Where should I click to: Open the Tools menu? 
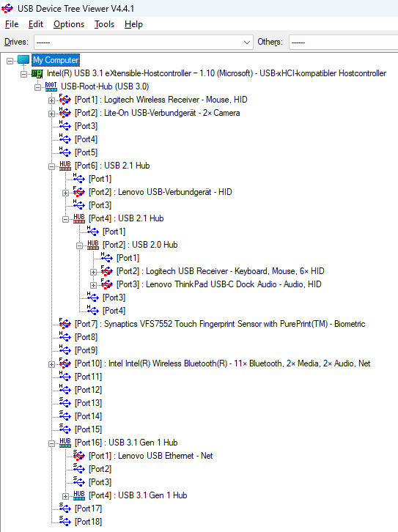tap(104, 24)
